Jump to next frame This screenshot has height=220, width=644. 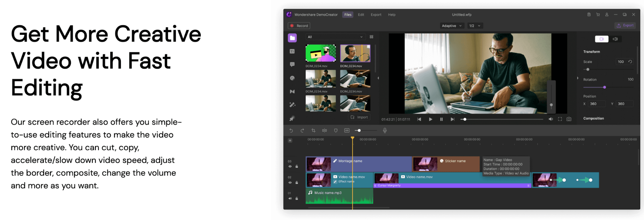pos(452,119)
